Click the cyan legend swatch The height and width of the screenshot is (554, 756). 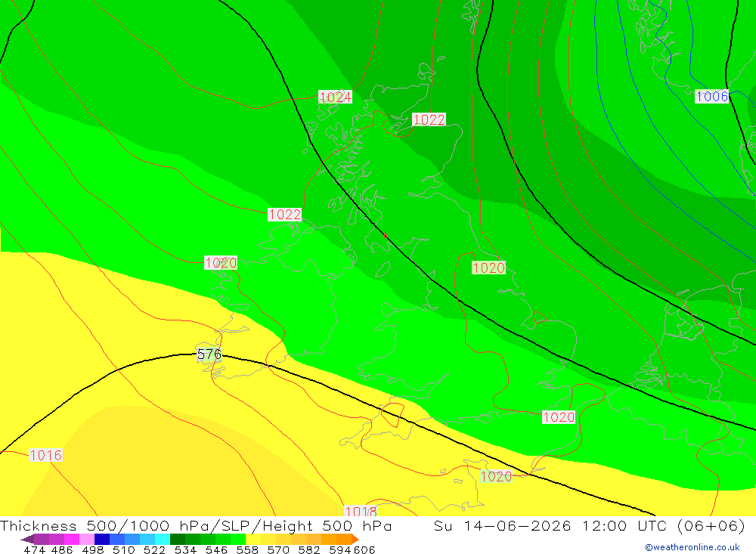pyautogui.click(x=163, y=539)
